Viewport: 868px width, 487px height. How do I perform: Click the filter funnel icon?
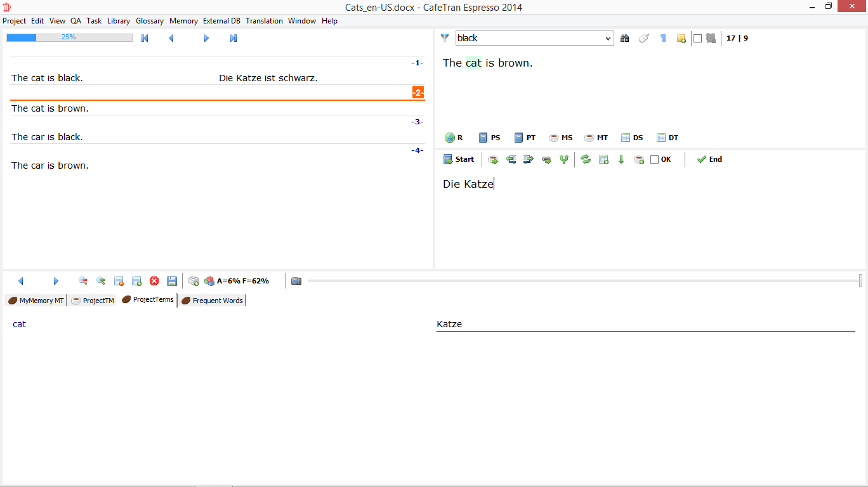click(x=445, y=38)
